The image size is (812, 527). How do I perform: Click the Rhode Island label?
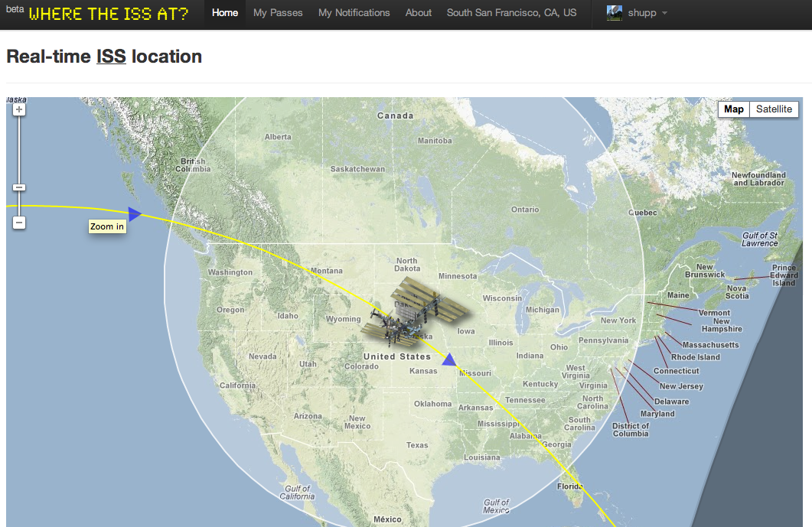pos(696,357)
